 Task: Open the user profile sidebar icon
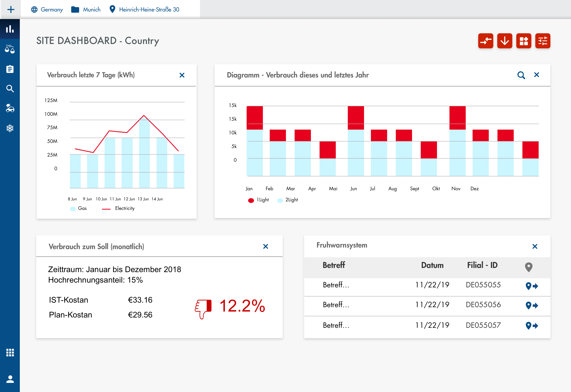pos(10,379)
